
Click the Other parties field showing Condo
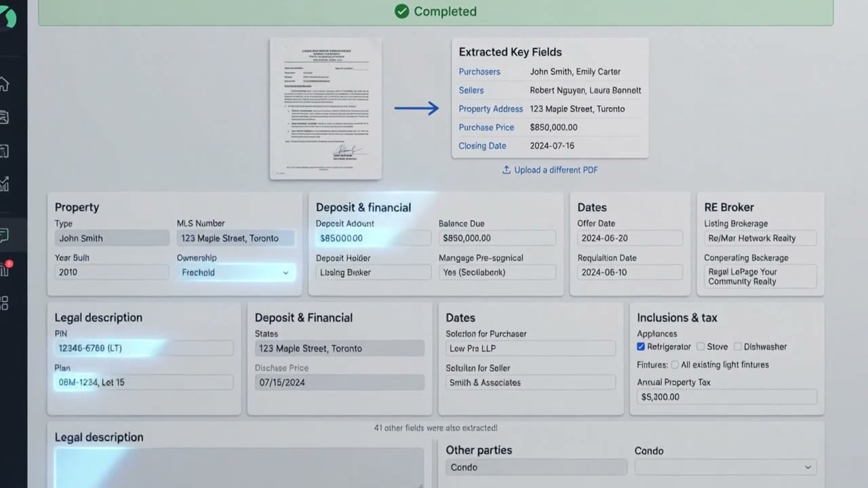click(536, 467)
